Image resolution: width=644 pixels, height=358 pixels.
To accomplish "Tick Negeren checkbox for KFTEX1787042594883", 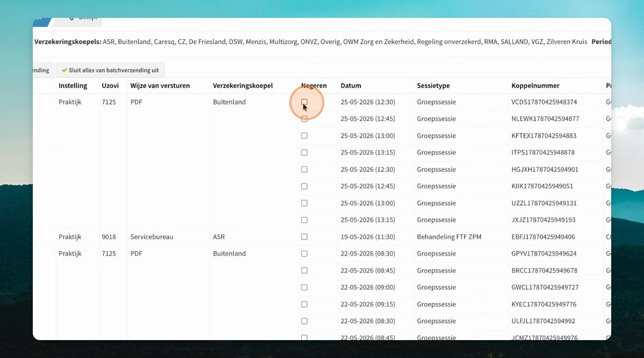I will tap(304, 136).
